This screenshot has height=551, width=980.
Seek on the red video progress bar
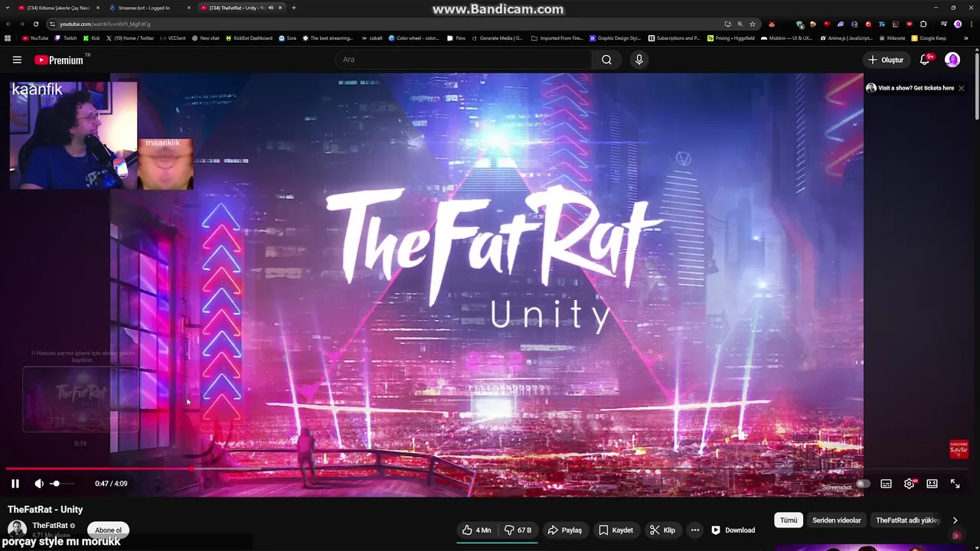[x=487, y=468]
